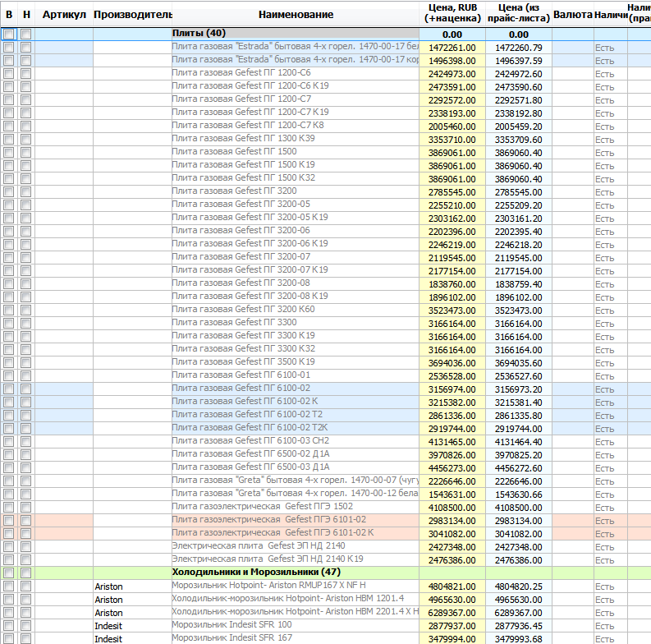Check В box for Gefest ПГ 6100-02 Т2К
Viewport: 651px width, 644px height.
coord(9,428)
